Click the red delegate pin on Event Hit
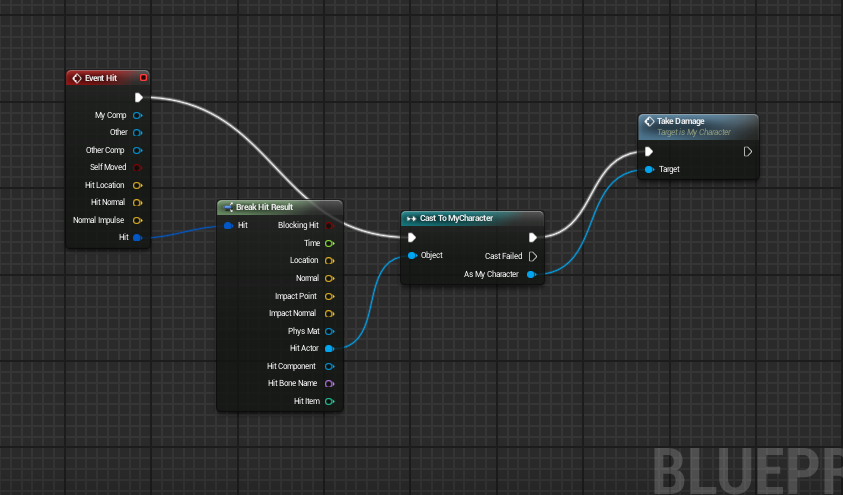This screenshot has height=495, width=843. click(x=144, y=77)
